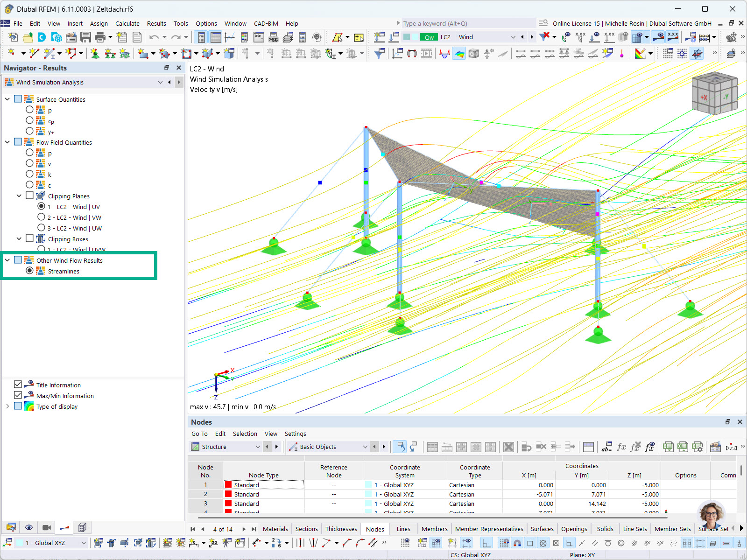Click the eye visibility icon at bottom left
Image resolution: width=747 pixels, height=560 pixels.
pos(28,527)
